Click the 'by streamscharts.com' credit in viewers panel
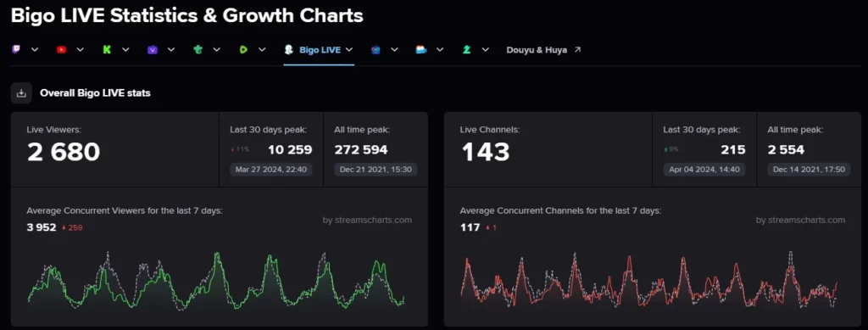 367,220
